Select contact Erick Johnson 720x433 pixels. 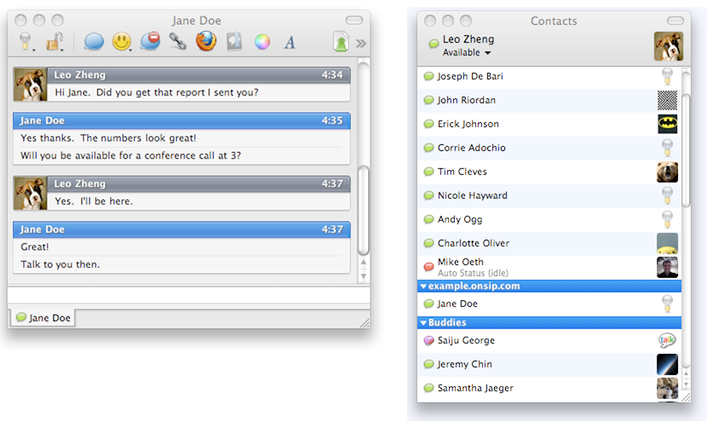[468, 124]
